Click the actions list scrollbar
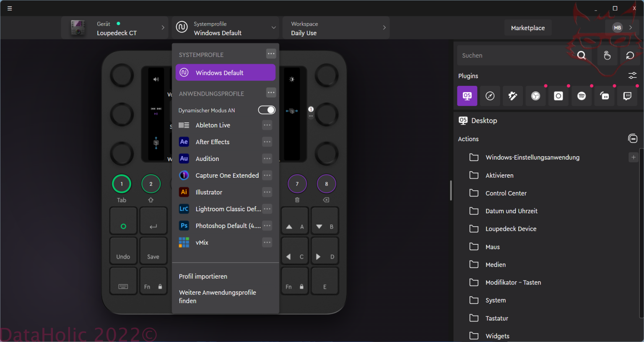Screen dimensions: 644x342 point(641,233)
